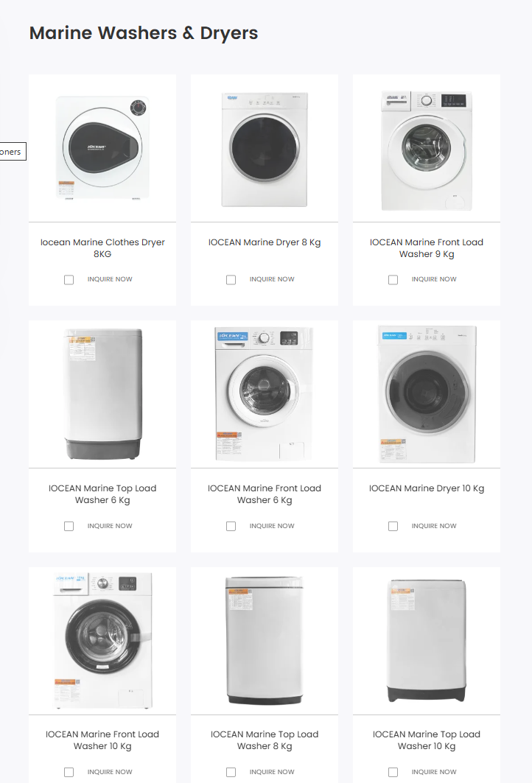Click the IOCEAN Marine Dryer 8 Kg photo
The image size is (532, 783).
[265, 149]
